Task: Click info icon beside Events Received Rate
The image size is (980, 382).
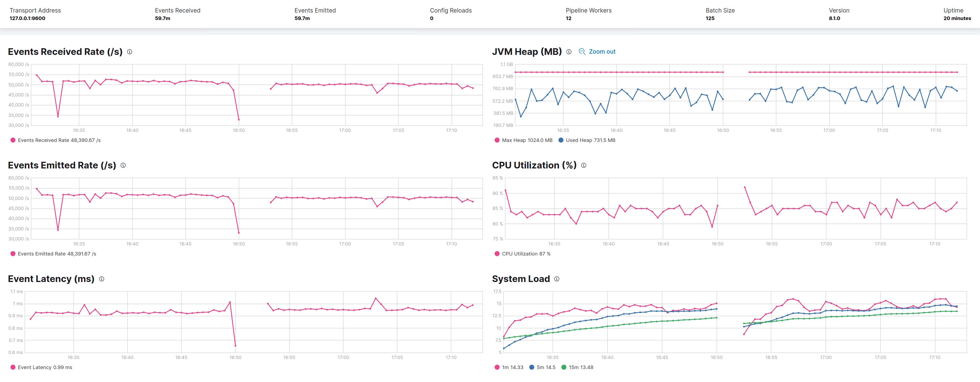Action: (130, 52)
